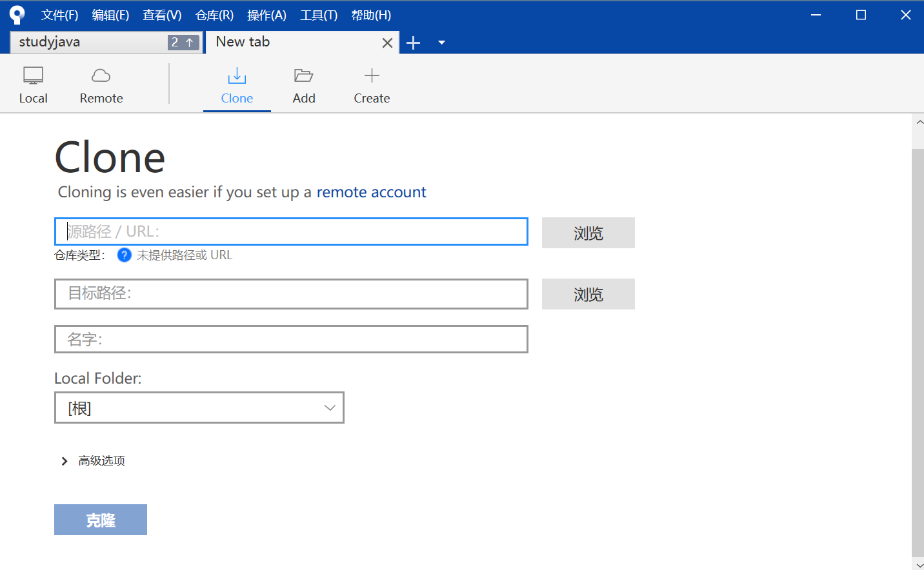
Task: Open the Add repository view
Action: tap(304, 85)
